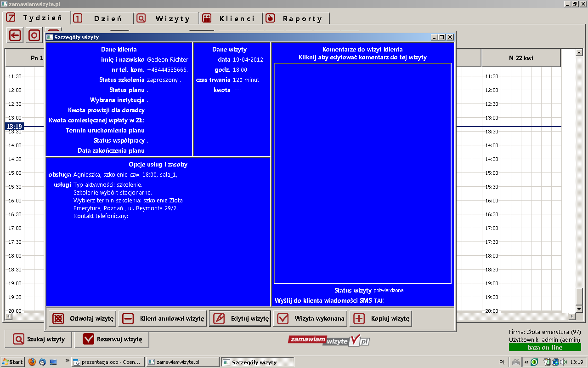Mark visit done with Wizyta wykonana
588x368 pixels.
pos(311,318)
